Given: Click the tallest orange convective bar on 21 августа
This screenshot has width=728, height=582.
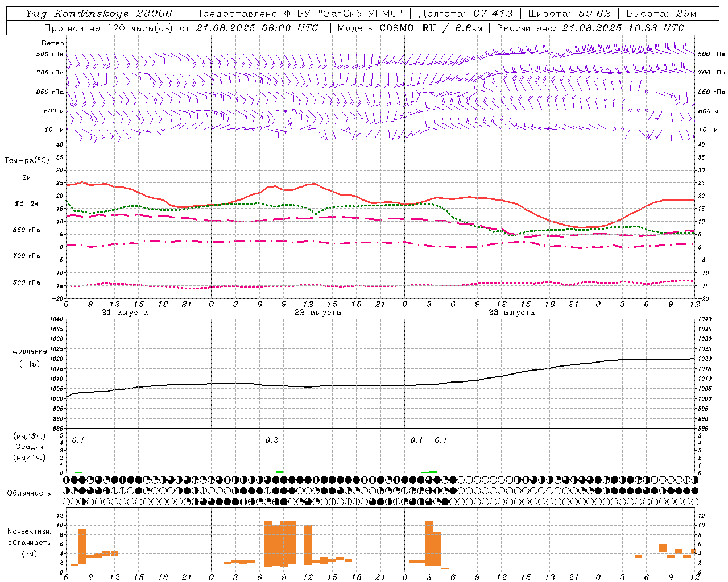Looking at the screenshot, I should (x=82, y=546).
